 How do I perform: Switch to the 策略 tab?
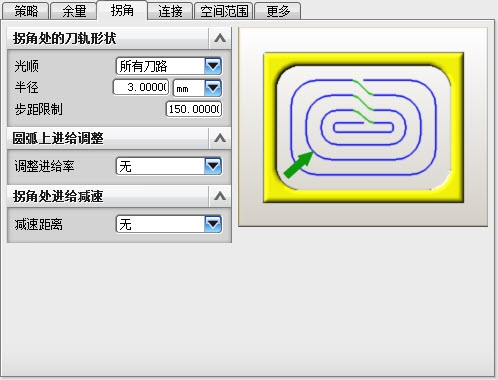26,11
